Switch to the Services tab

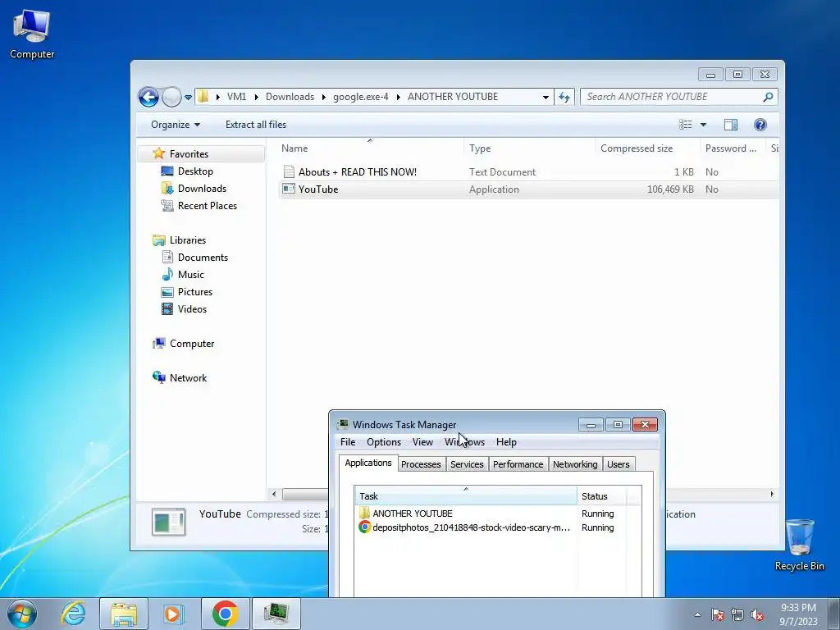[467, 464]
